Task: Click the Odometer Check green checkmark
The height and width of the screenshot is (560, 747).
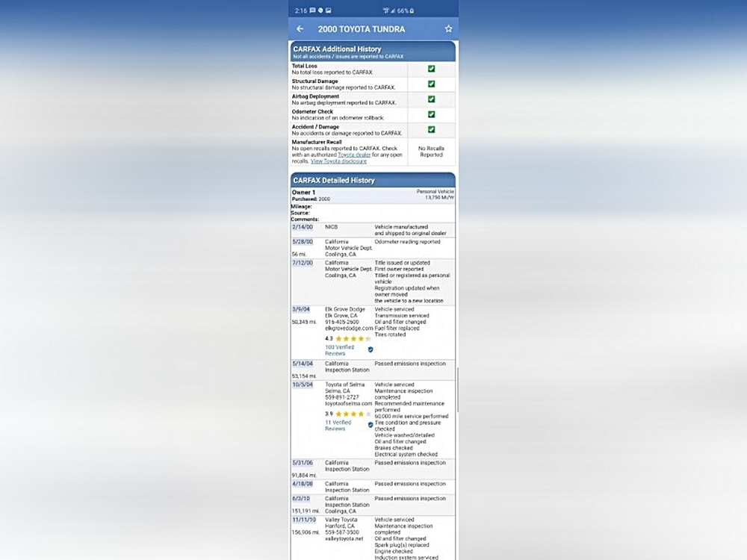Action: pyautogui.click(x=431, y=115)
